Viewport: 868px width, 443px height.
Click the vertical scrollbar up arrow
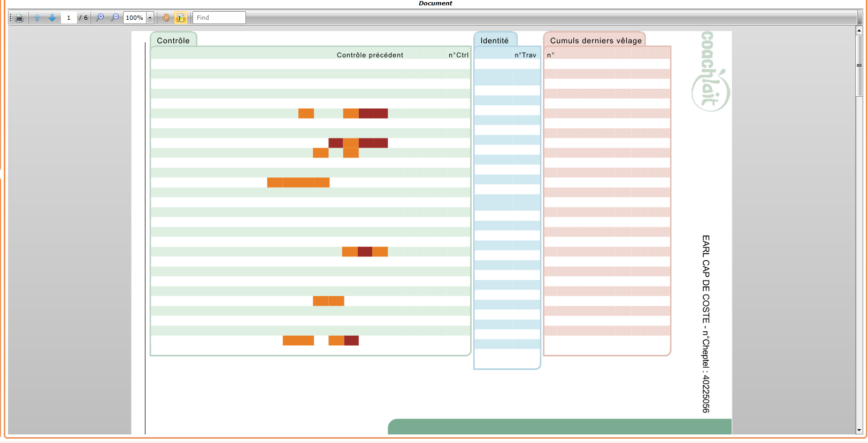(859, 30)
